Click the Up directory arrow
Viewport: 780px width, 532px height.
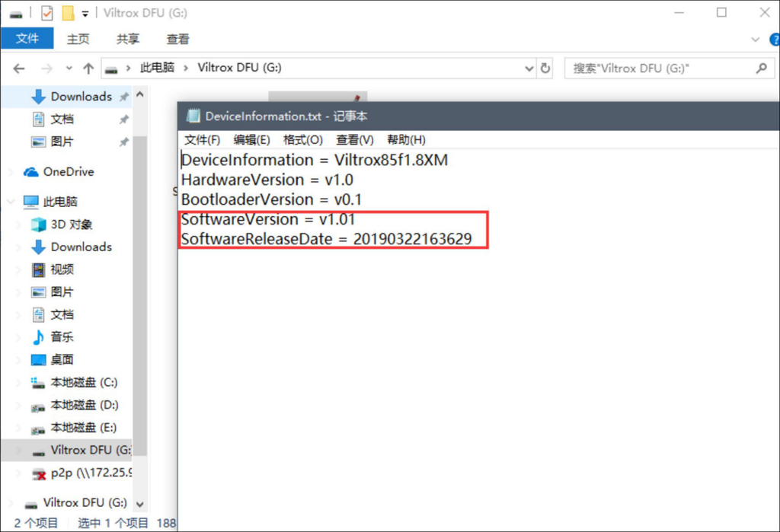coord(88,68)
